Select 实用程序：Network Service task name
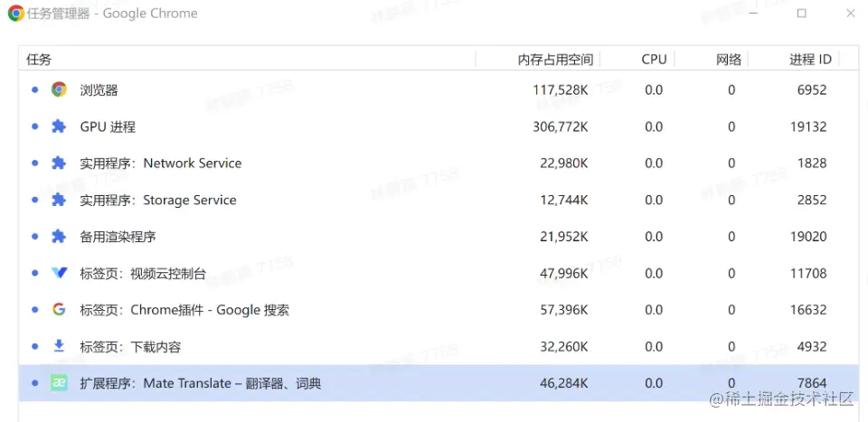The width and height of the screenshot is (868, 422). (x=161, y=164)
